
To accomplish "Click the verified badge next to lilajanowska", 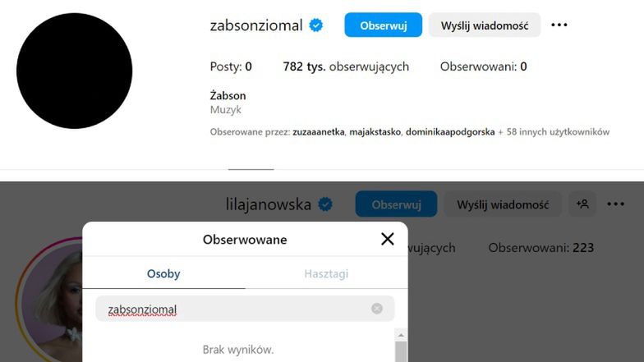I will (x=325, y=204).
